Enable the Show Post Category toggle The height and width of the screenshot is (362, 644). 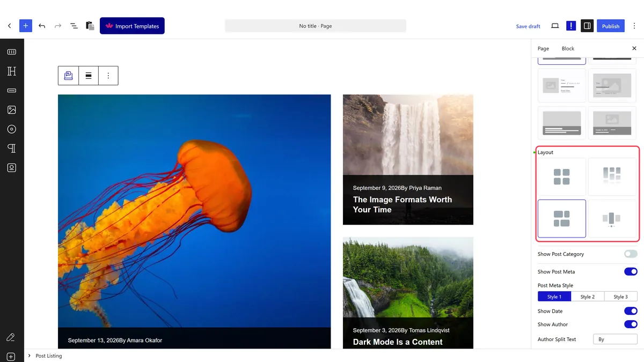pos(631,254)
